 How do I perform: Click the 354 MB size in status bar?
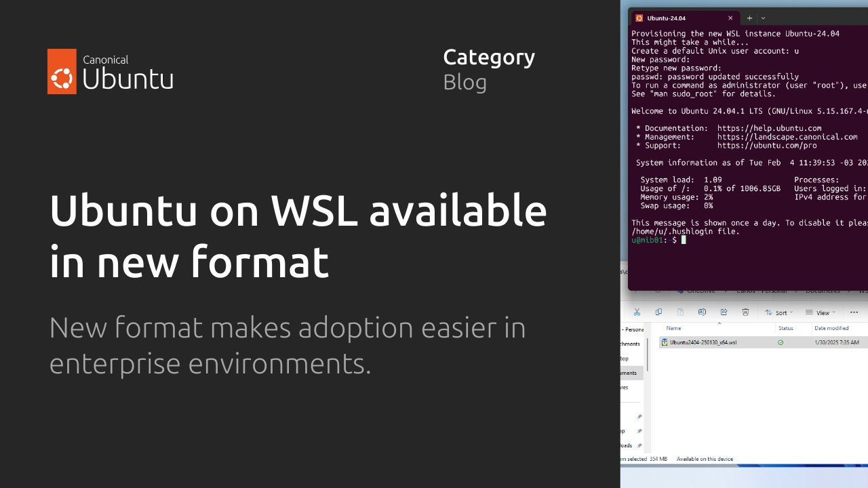click(x=658, y=459)
